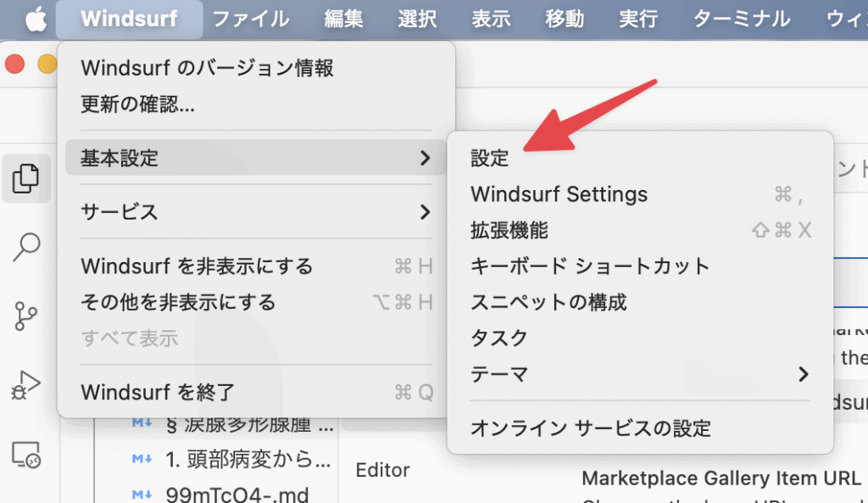Open the Remote Explorer view
The height and width of the screenshot is (503, 868).
(26, 455)
